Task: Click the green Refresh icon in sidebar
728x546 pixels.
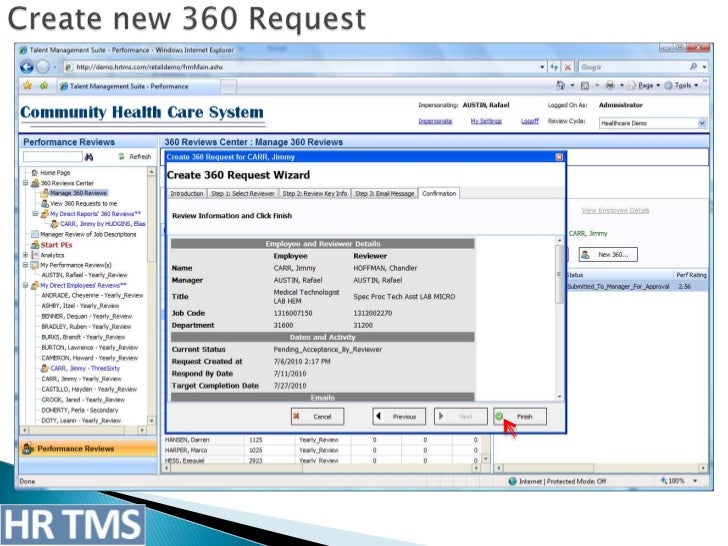Action: [x=121, y=156]
